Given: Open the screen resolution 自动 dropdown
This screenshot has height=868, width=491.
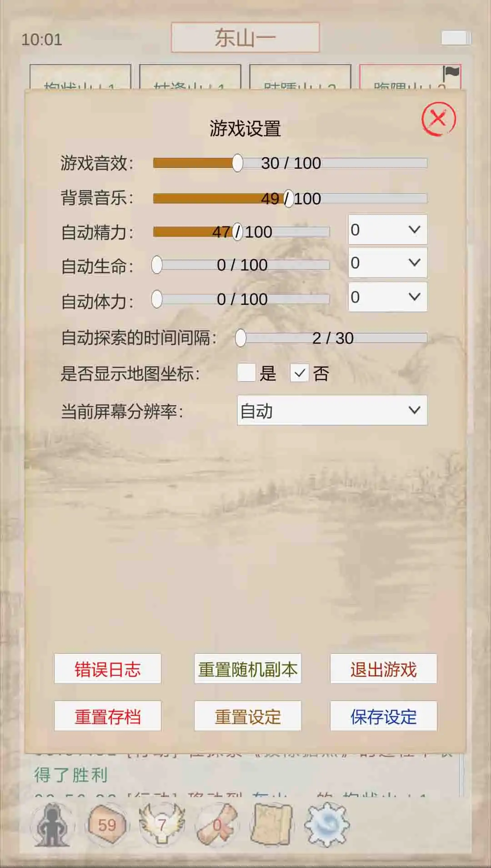Looking at the screenshot, I should pos(332,410).
